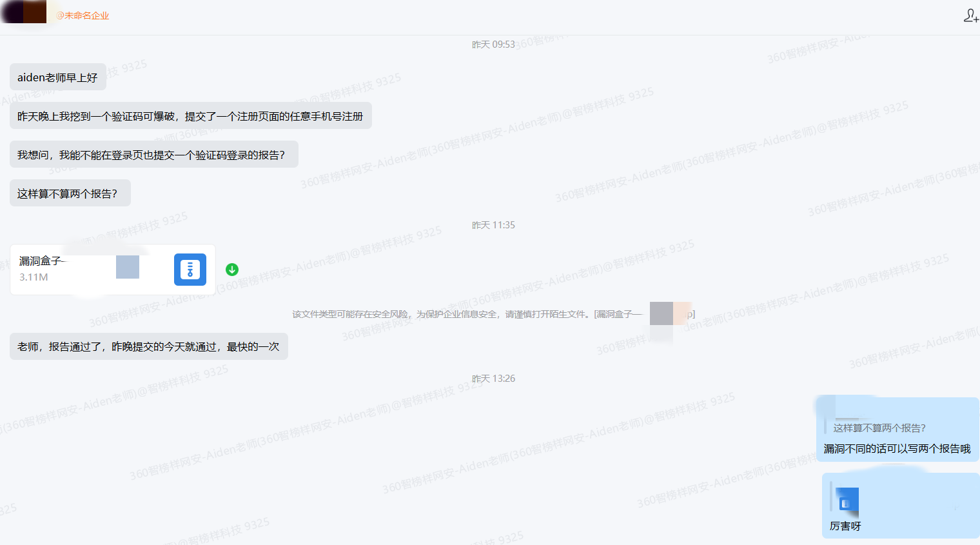
Task: Click the 昨天 11:35 timestamp
Action: (x=493, y=225)
